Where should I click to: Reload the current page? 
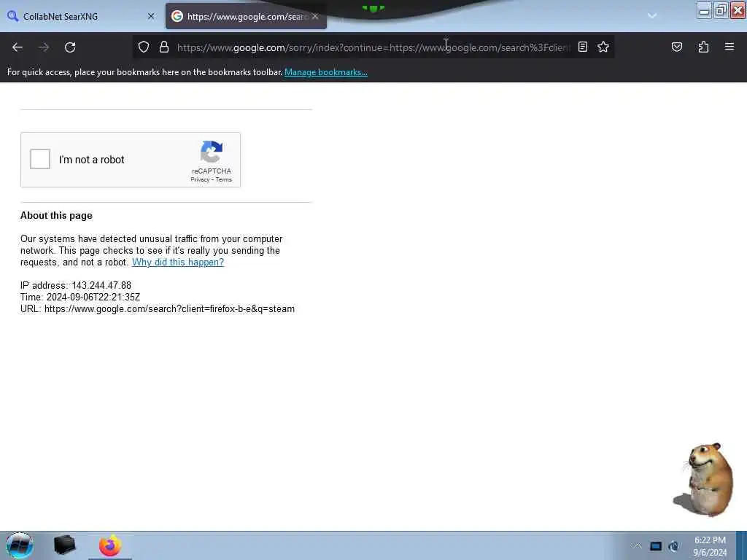click(70, 47)
